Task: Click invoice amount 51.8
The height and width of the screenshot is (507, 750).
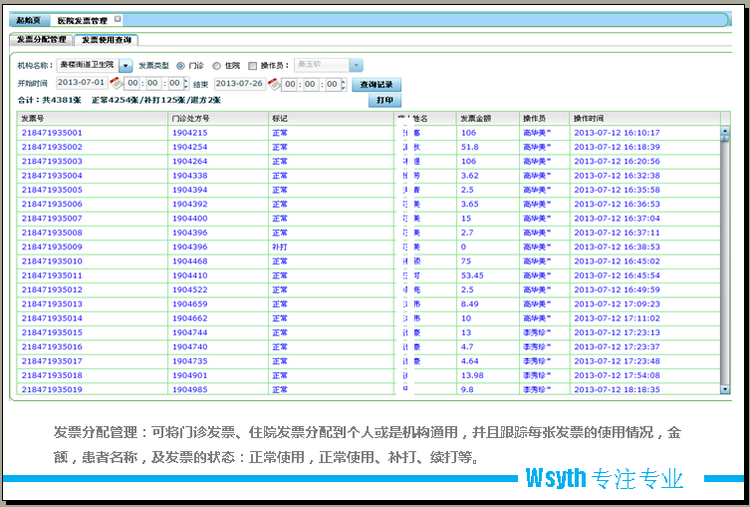Action: 469,147
